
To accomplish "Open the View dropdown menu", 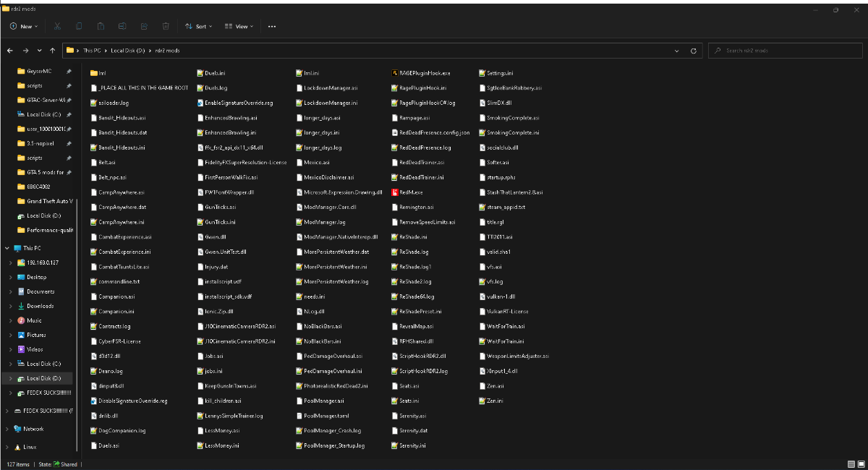I will click(239, 26).
